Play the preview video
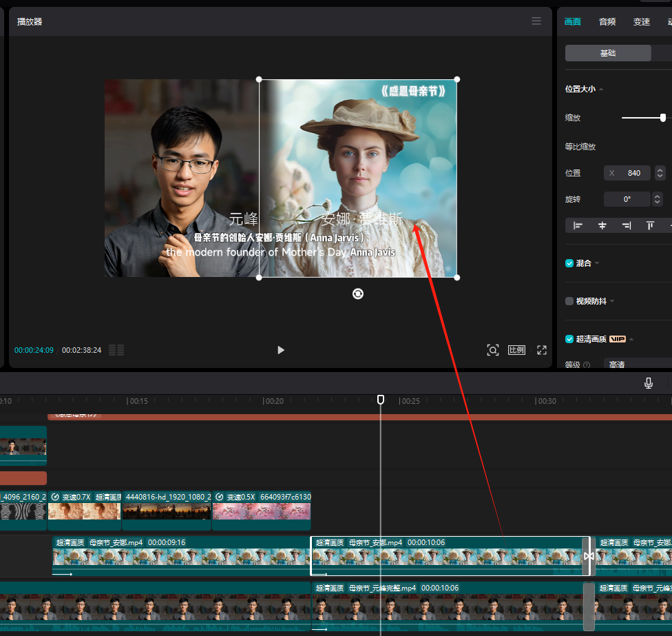The image size is (672, 636). tap(281, 350)
